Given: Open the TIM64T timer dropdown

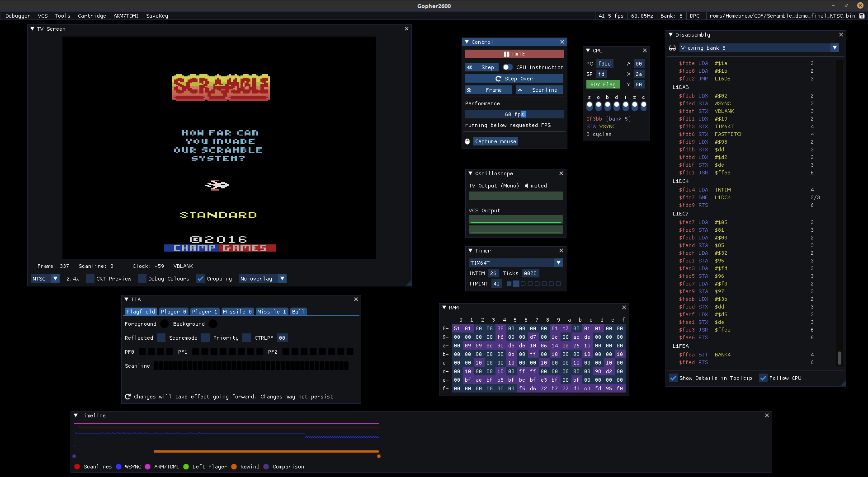Looking at the screenshot, I should pyautogui.click(x=515, y=263).
